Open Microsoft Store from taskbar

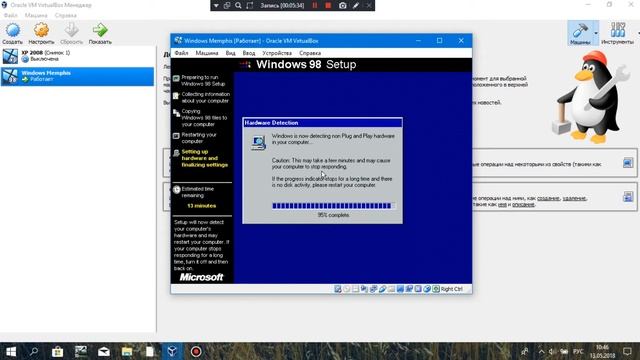57,351
